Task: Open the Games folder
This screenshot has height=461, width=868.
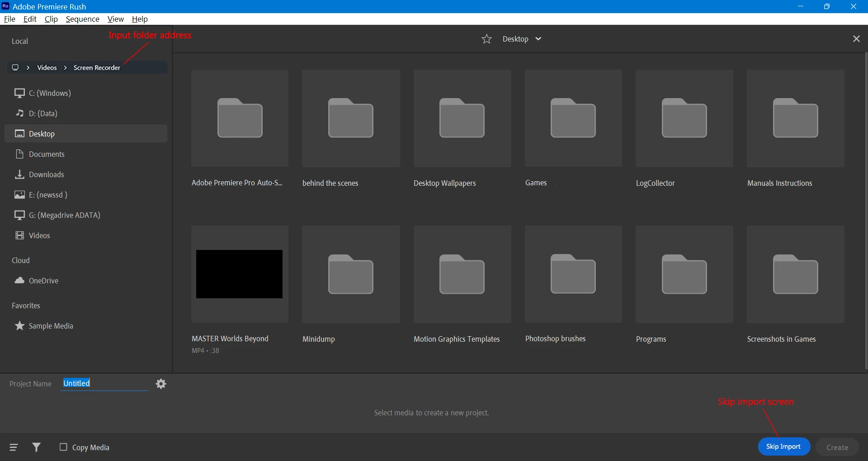Action: pos(573,118)
